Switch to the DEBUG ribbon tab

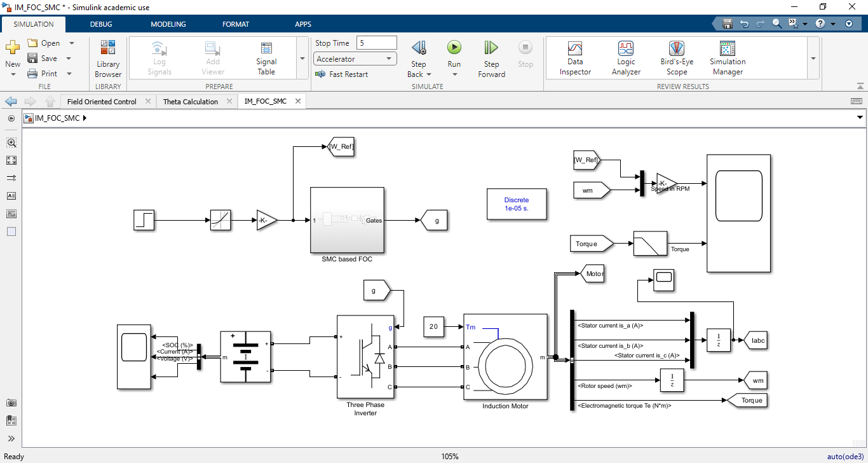(x=100, y=24)
